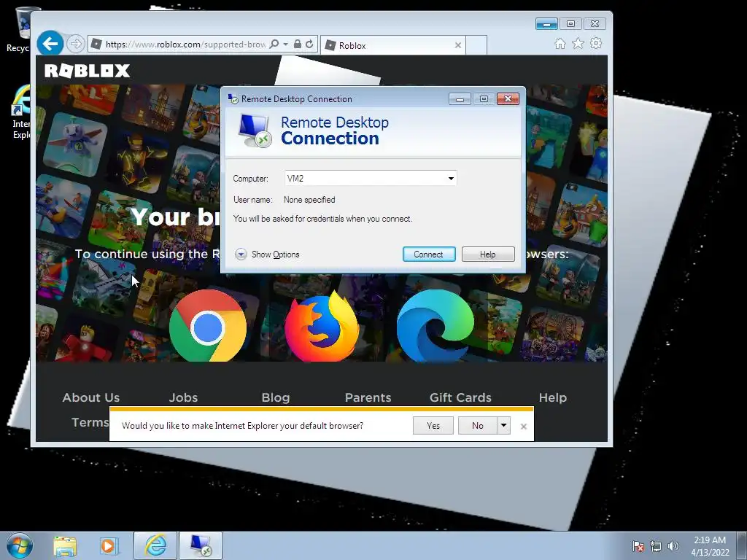Launch Windows Media Player from taskbar
747x560 pixels.
tap(109, 545)
